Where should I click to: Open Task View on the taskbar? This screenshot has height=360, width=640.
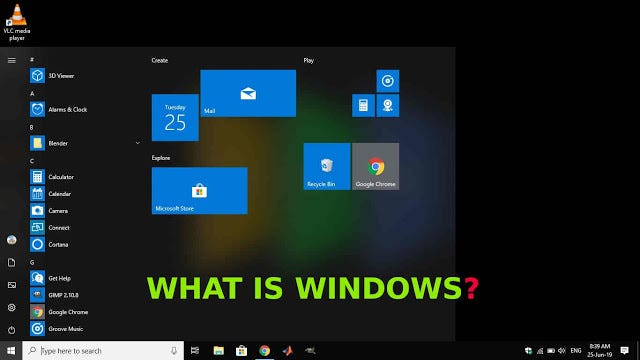coord(195,351)
